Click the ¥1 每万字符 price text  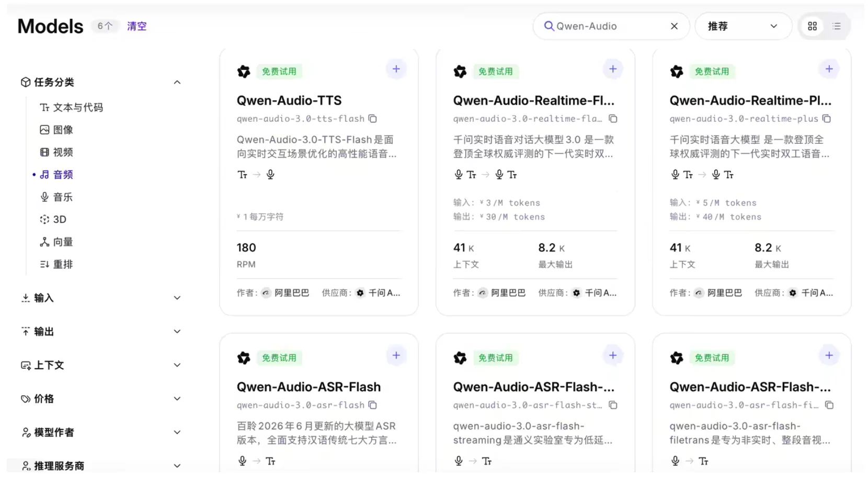click(260, 217)
